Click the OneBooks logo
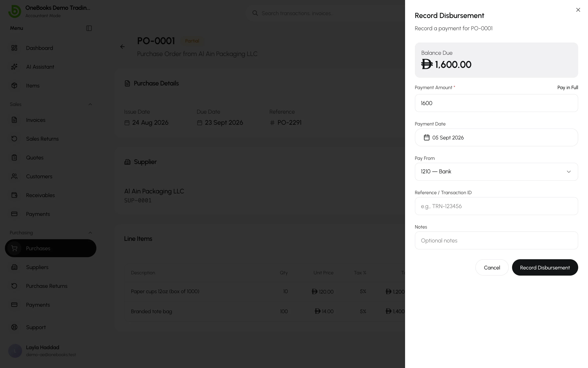588x368 pixels. click(15, 11)
